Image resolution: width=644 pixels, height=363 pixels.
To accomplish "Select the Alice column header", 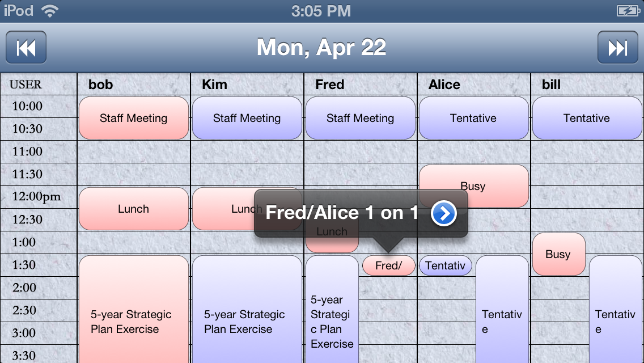I will [444, 85].
